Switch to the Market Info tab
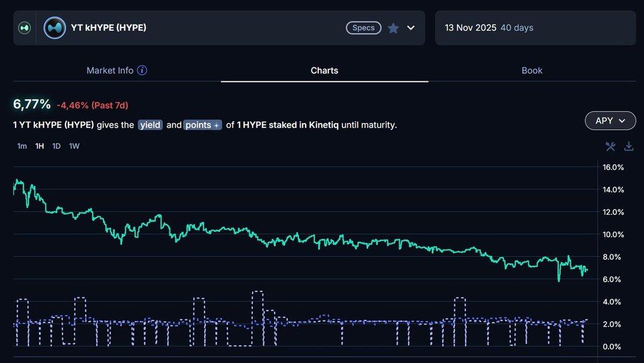Viewport: 644px width, 363px height. pyautogui.click(x=110, y=71)
